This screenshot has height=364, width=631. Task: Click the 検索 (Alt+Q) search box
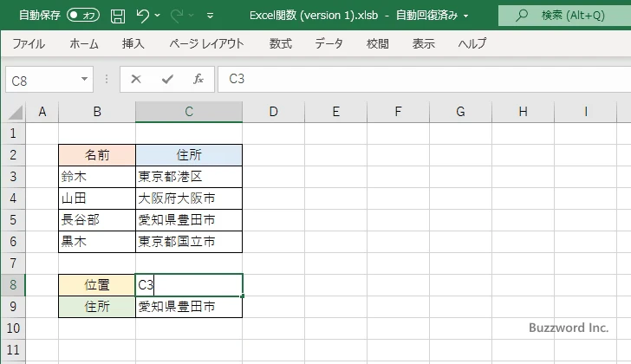[564, 16]
